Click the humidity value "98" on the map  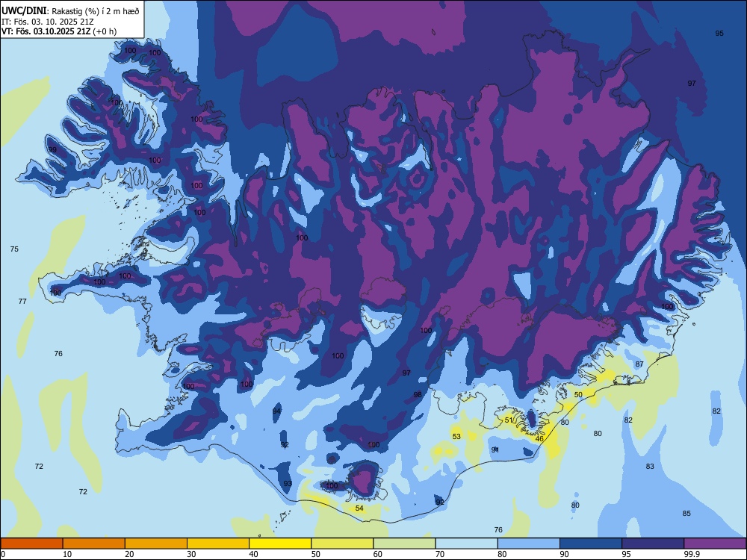tap(418, 394)
